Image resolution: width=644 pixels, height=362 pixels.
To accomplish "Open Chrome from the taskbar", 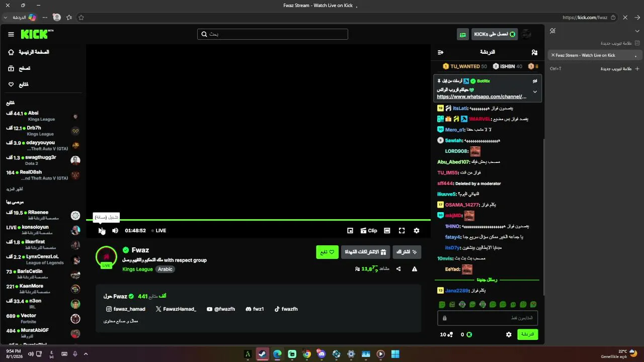I will [x=307, y=354].
